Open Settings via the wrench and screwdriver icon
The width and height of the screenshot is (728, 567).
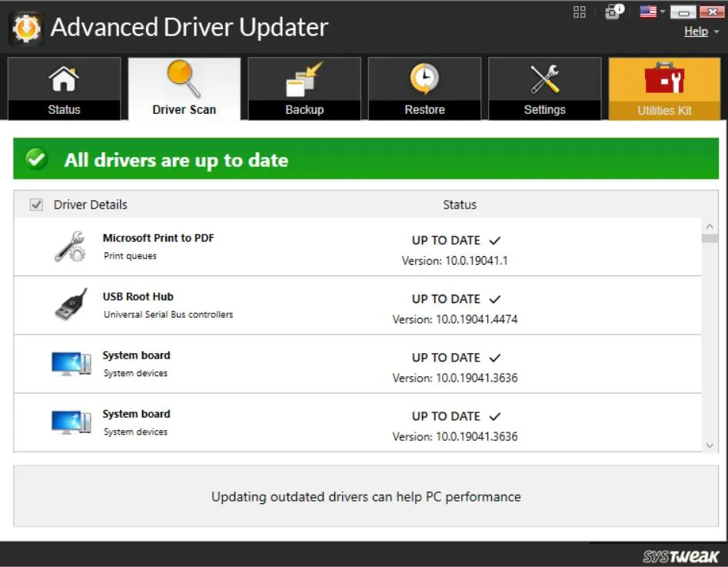click(x=544, y=79)
